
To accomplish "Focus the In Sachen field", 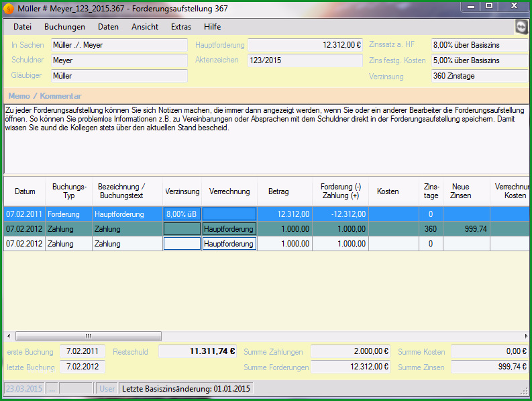I will (119, 45).
